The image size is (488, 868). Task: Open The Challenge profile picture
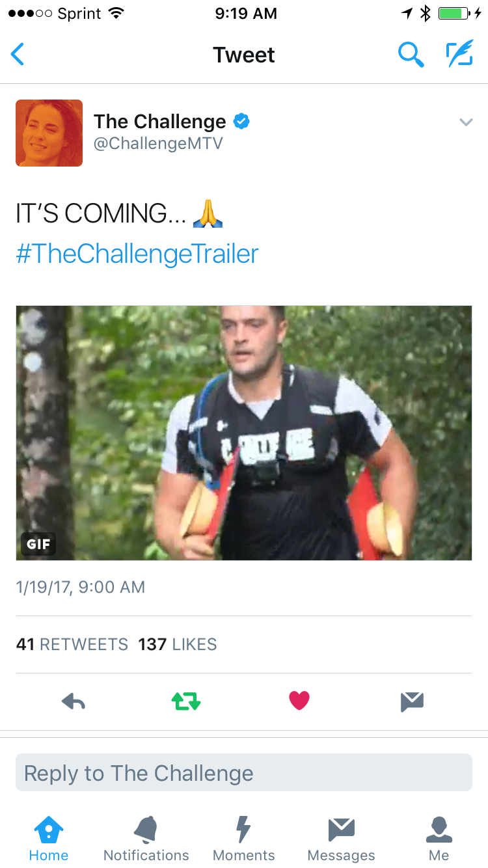(x=49, y=133)
